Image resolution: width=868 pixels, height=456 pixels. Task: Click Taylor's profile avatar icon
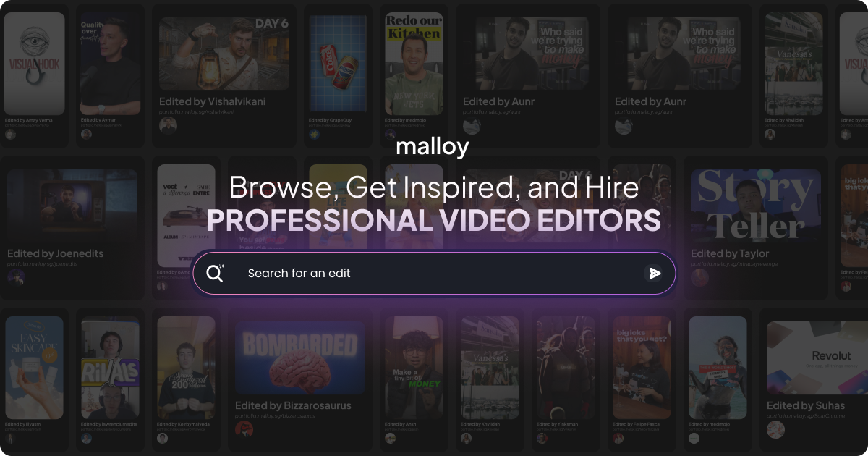[x=699, y=276]
